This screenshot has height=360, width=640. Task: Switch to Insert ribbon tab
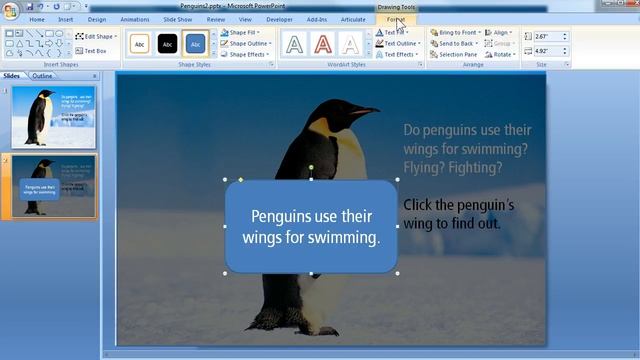[x=65, y=20]
